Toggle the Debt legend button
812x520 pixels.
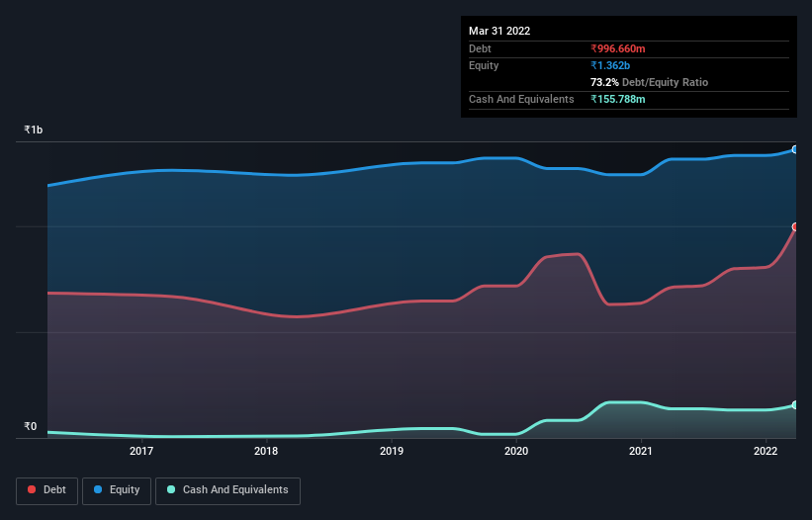point(47,490)
